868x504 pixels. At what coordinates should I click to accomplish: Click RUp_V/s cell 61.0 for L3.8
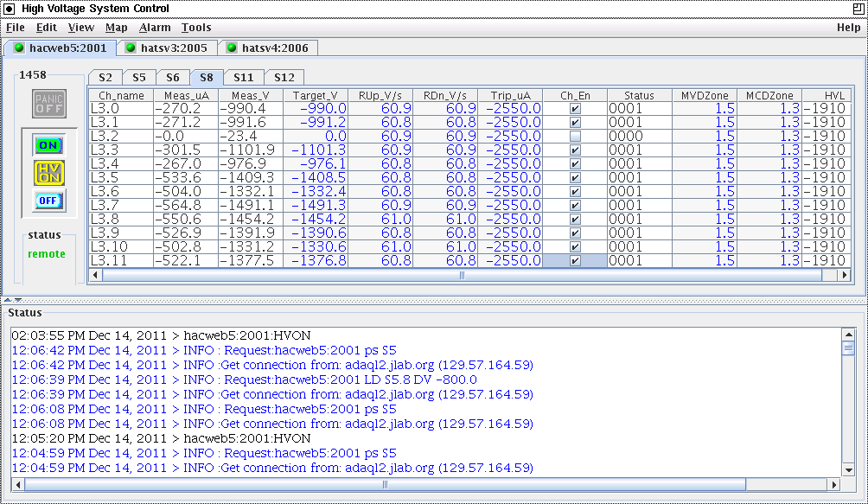coord(380,220)
